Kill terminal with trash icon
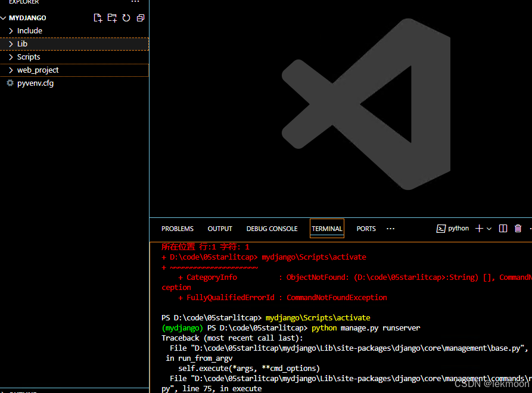Viewport: 532px width, 393px height. click(x=518, y=229)
